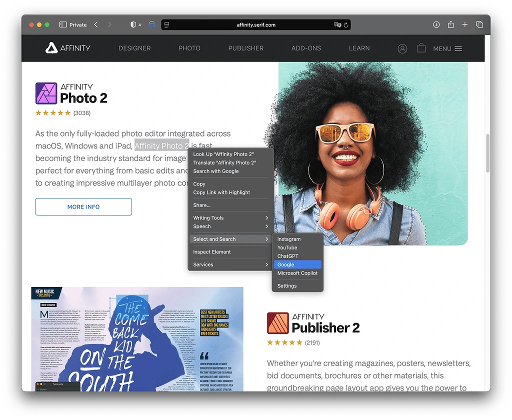Open the shopping bag icon
The image size is (512, 420).
[x=421, y=48]
